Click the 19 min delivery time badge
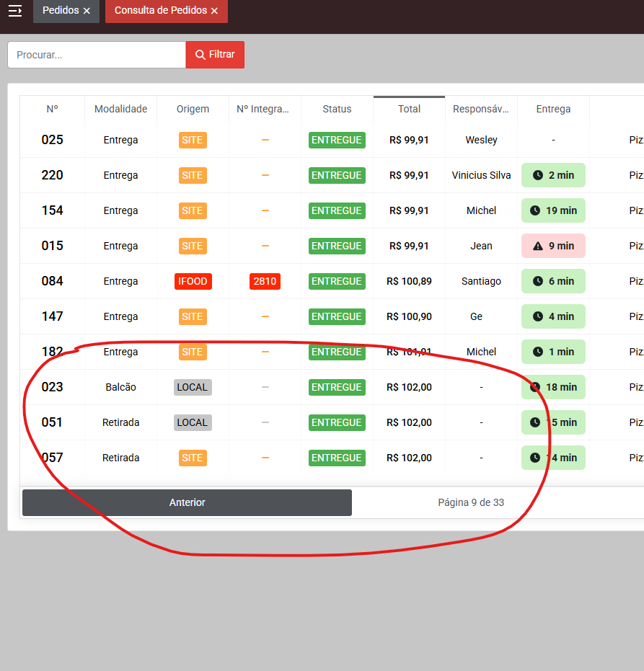Image resolution: width=644 pixels, height=671 pixels. pos(553,210)
